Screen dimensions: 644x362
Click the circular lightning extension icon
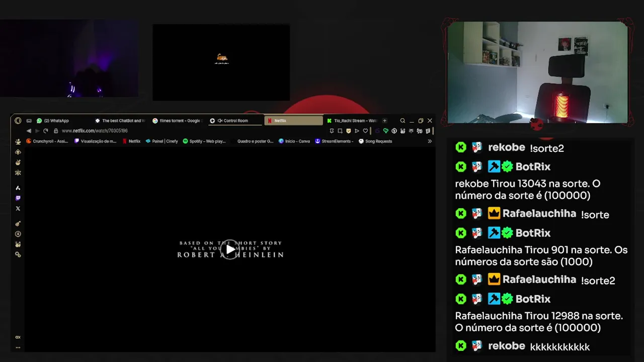394,131
